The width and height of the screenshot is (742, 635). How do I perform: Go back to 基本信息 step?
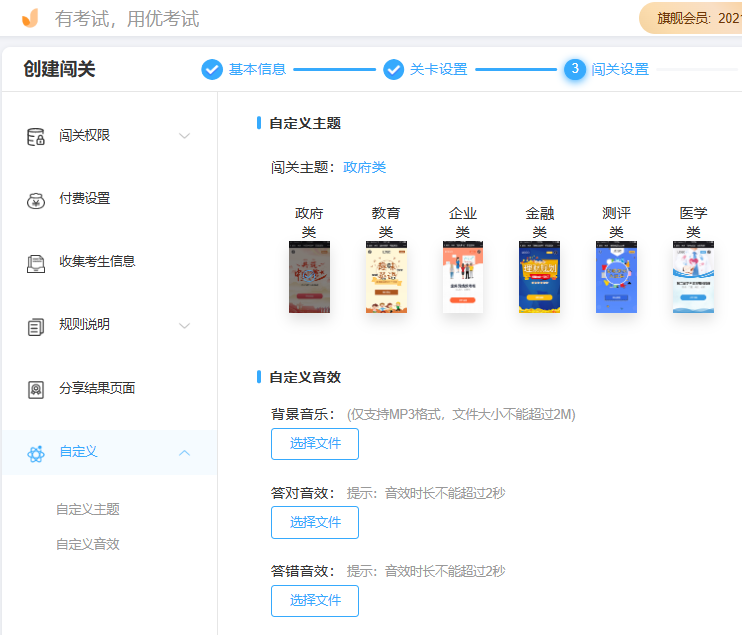click(x=257, y=70)
